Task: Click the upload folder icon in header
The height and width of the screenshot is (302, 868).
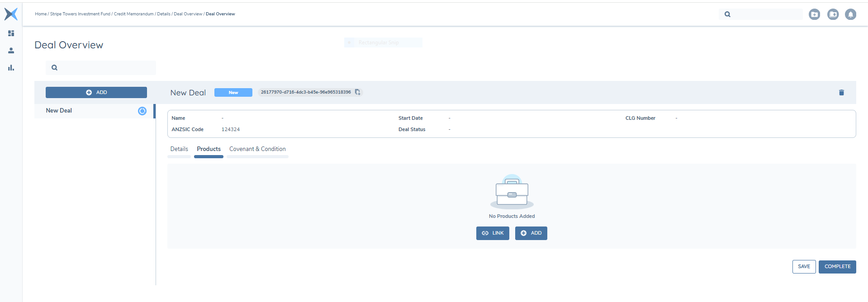Action: (833, 14)
